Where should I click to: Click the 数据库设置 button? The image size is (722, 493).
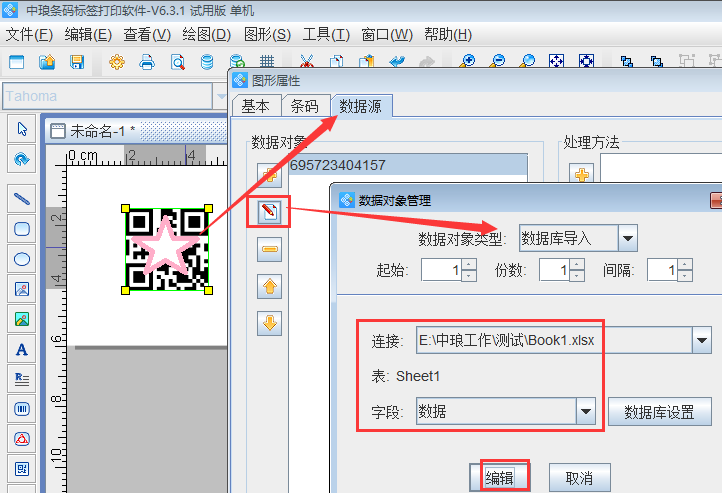(x=659, y=412)
